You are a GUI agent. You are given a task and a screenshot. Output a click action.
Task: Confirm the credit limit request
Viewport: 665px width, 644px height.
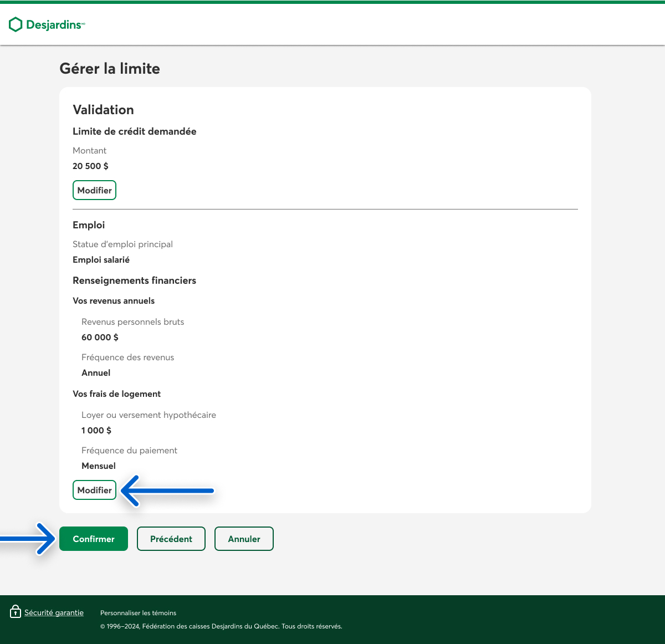coord(94,539)
